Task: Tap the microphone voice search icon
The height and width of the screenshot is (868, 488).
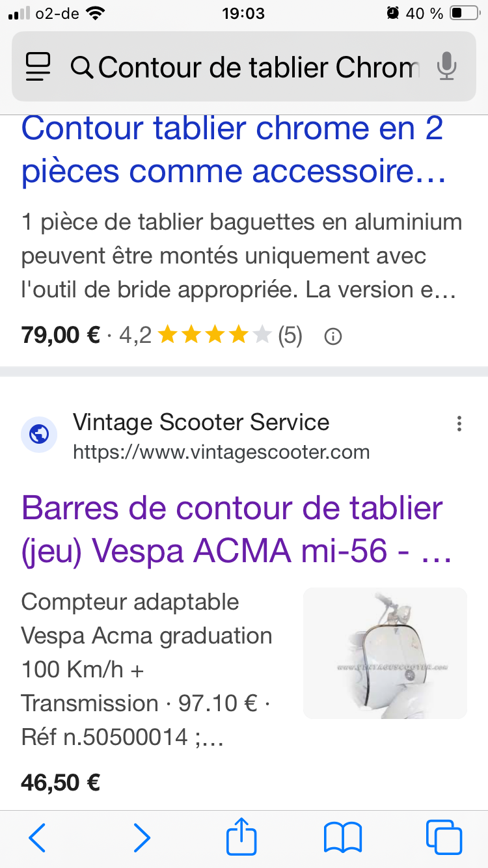Action: 446,66
